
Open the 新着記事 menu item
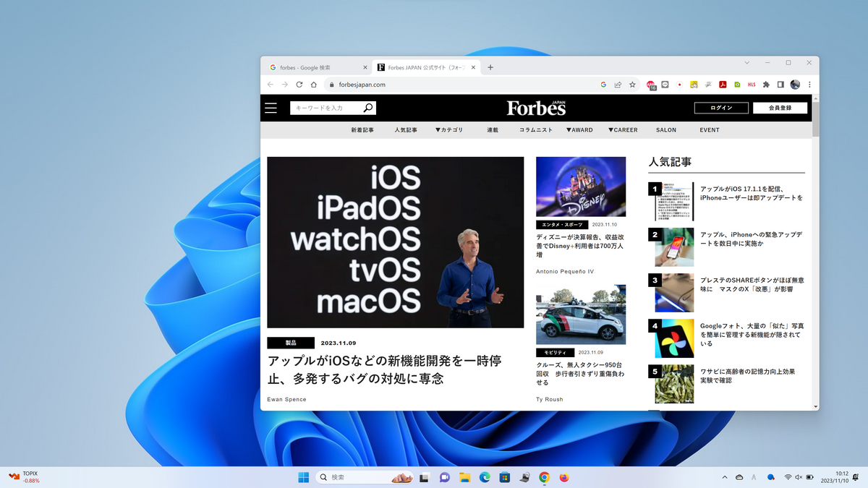click(362, 130)
